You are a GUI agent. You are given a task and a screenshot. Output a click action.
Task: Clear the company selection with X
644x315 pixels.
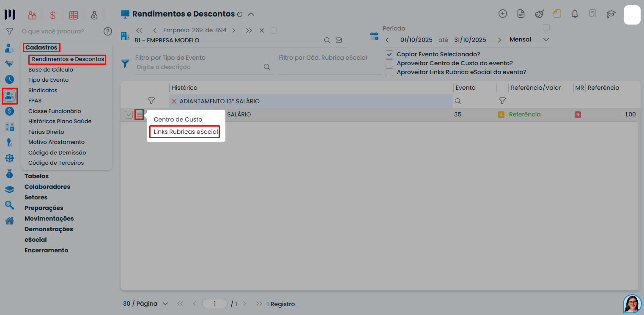point(261,30)
